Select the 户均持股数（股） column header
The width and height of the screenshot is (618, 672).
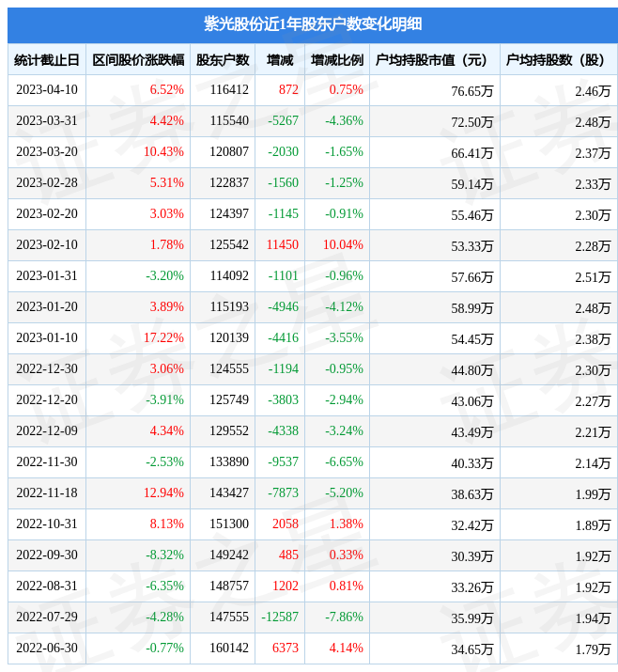pos(555,59)
